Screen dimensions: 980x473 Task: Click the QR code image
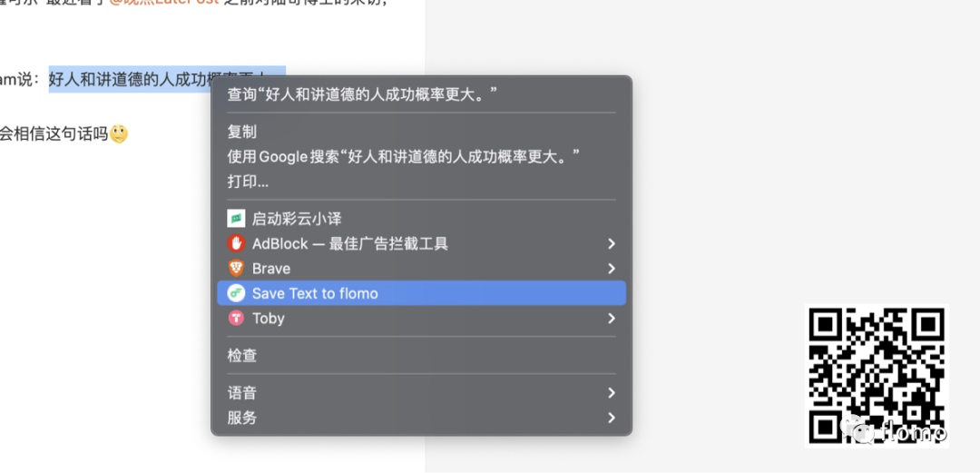pos(877,375)
